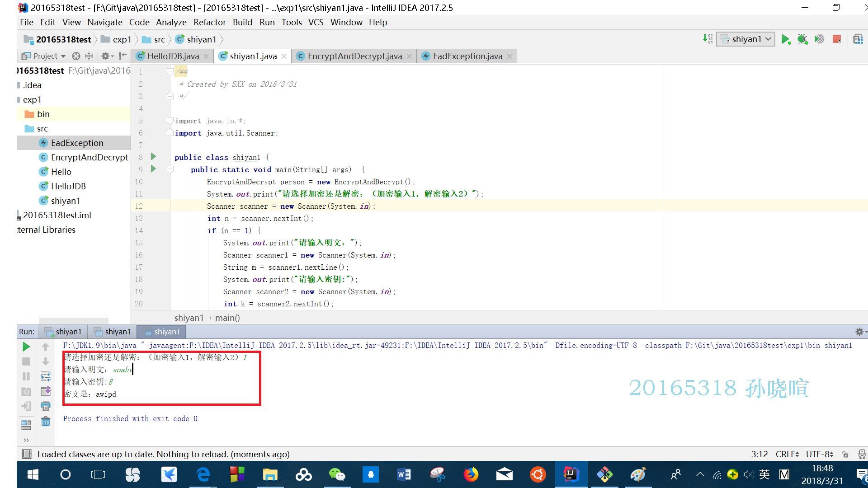Image resolution: width=868 pixels, height=488 pixels.
Task: Start debugging with the bug icon
Action: [x=802, y=39]
